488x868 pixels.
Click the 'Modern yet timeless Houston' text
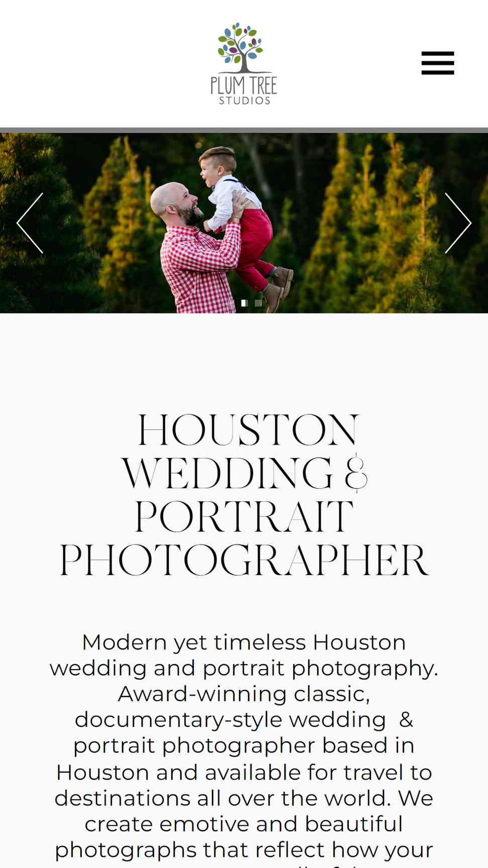[244, 642]
